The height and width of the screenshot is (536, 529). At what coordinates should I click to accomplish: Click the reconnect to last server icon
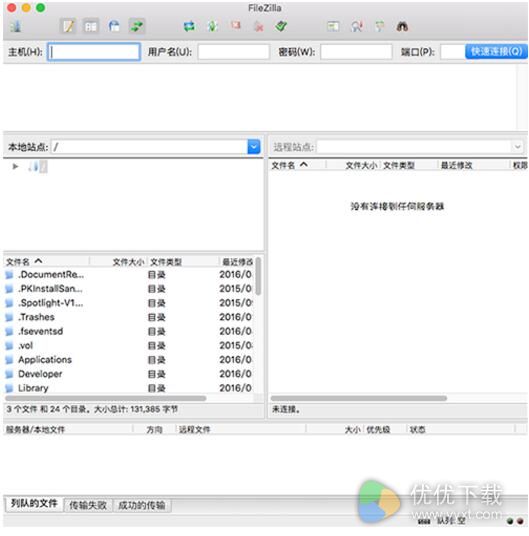282,26
